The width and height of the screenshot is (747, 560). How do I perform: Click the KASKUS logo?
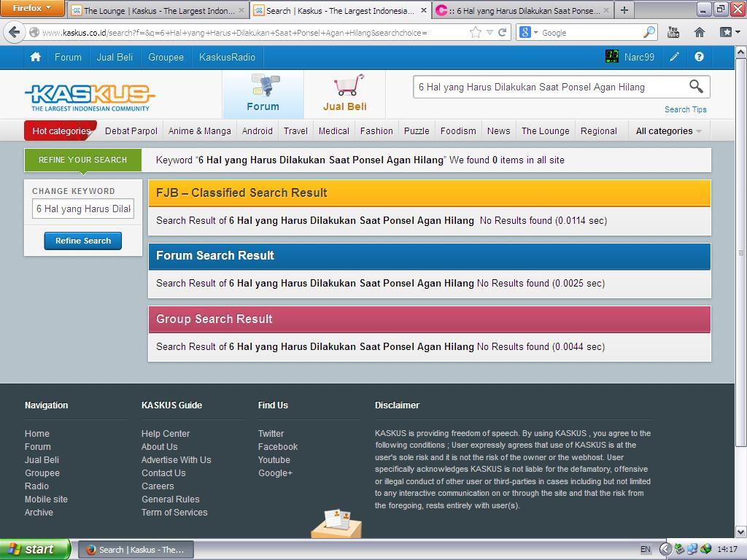point(90,97)
